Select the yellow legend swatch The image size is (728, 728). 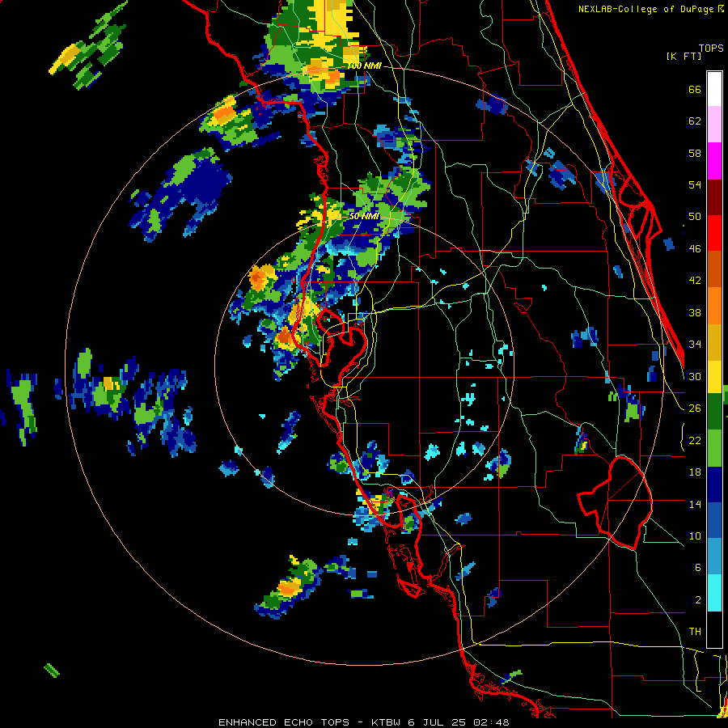coord(714,376)
